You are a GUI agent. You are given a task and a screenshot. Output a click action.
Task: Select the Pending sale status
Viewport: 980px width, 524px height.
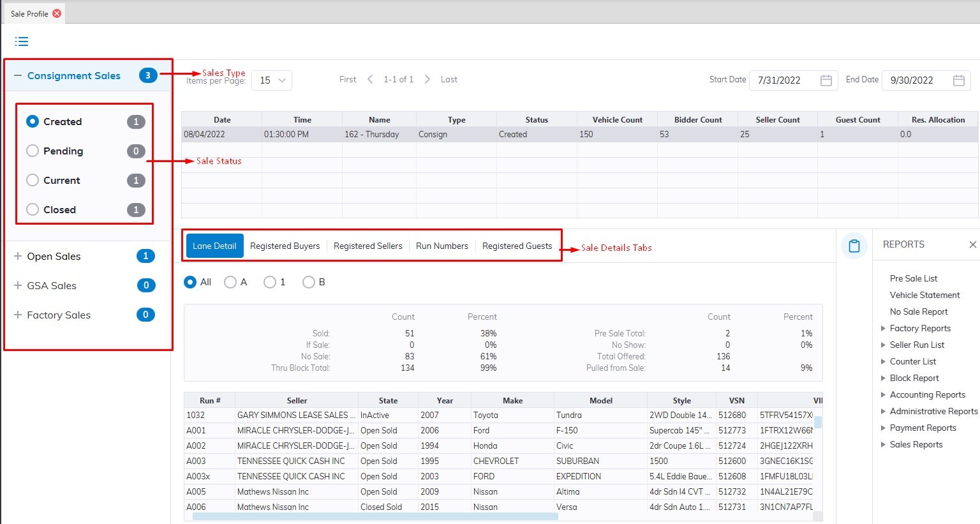pos(33,151)
